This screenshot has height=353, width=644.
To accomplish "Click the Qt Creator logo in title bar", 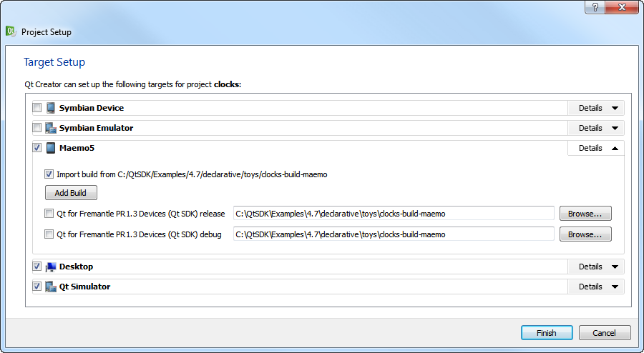I will click(11, 31).
